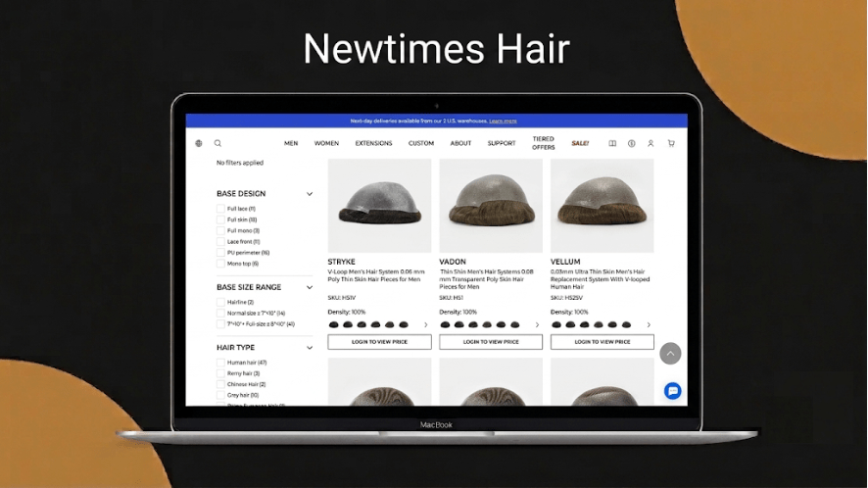Open the WOMEN menu
Viewport: 868px width, 488px height.
click(x=326, y=143)
